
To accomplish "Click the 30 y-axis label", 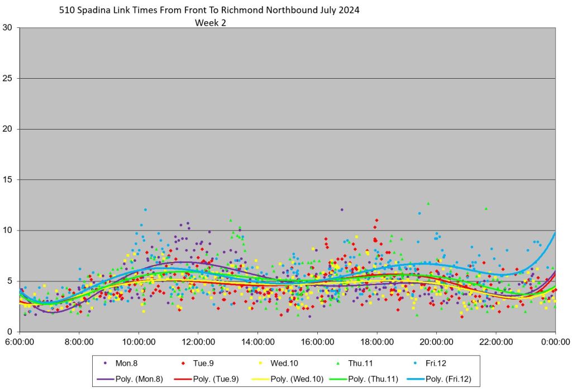I will [8, 28].
